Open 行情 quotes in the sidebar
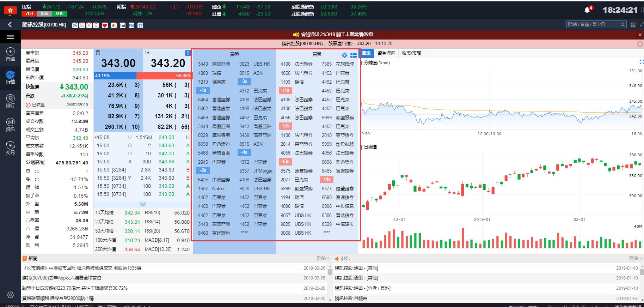 tap(10, 78)
